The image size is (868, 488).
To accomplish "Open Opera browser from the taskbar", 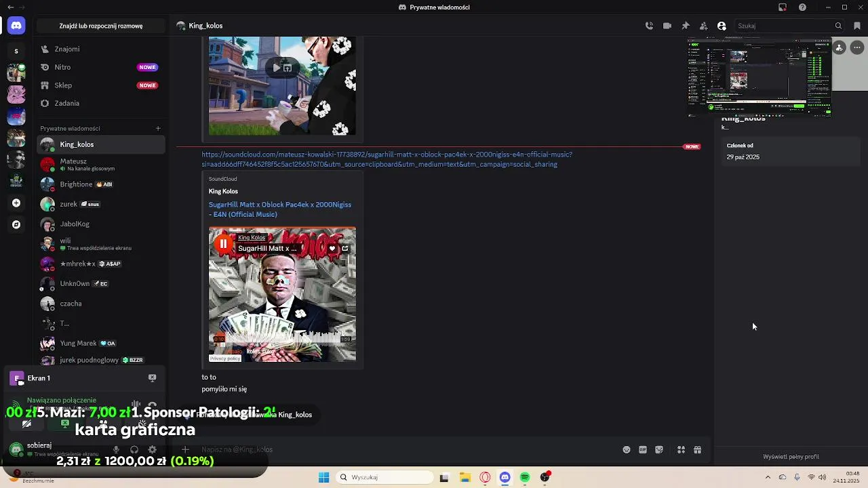I will (x=485, y=477).
